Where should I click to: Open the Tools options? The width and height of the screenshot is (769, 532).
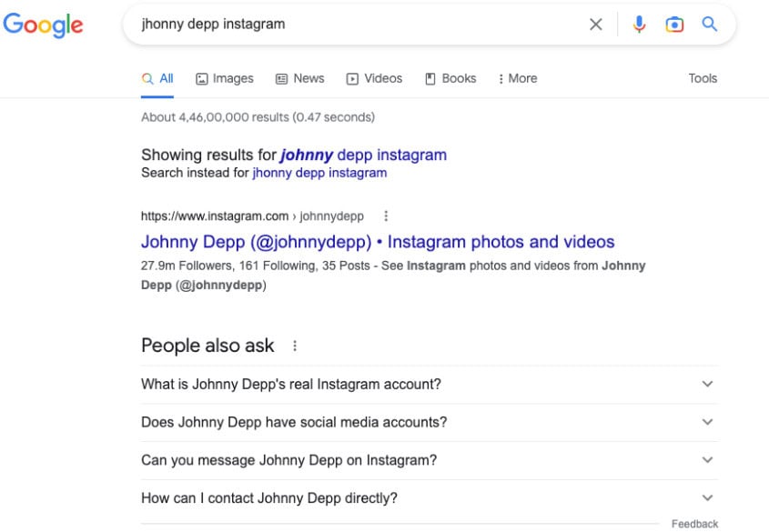tap(703, 78)
